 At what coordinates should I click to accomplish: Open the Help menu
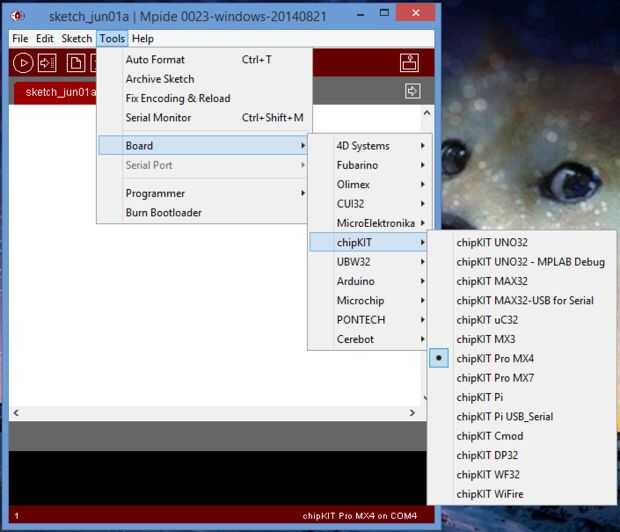[143, 38]
